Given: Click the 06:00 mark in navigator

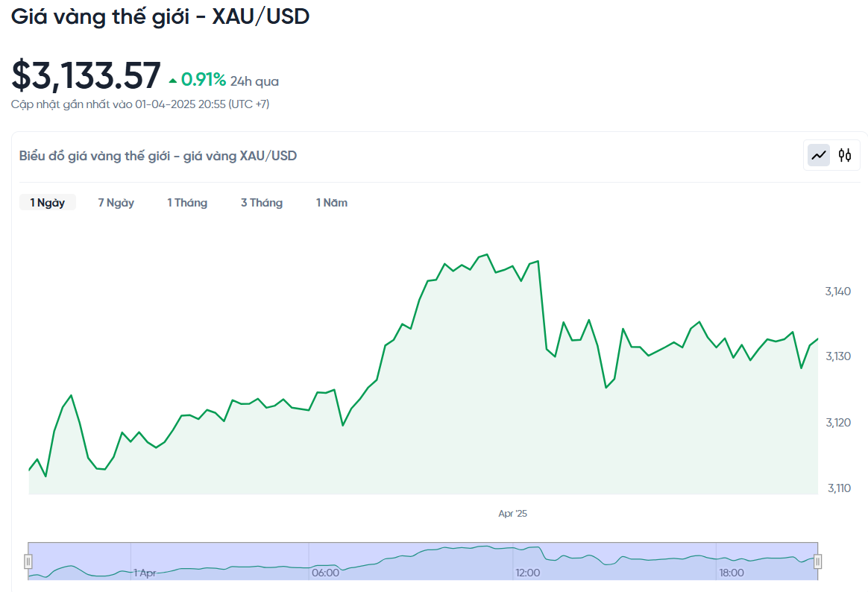Looking at the screenshot, I should (325, 573).
